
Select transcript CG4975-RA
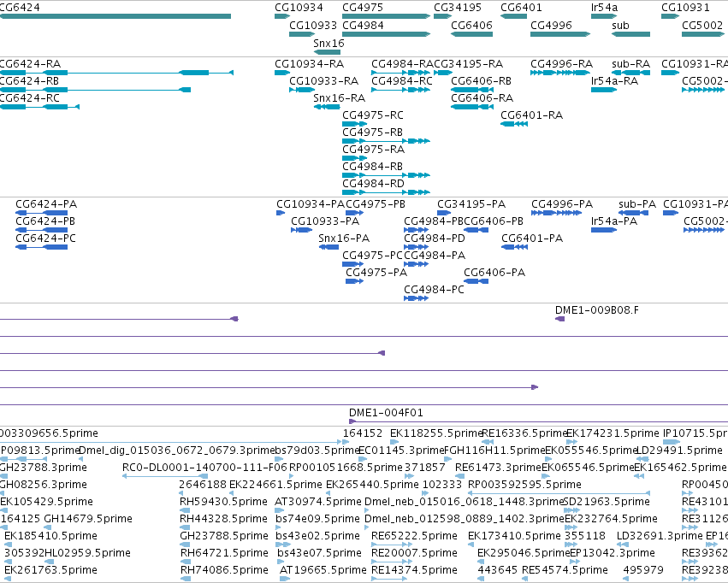click(355, 158)
